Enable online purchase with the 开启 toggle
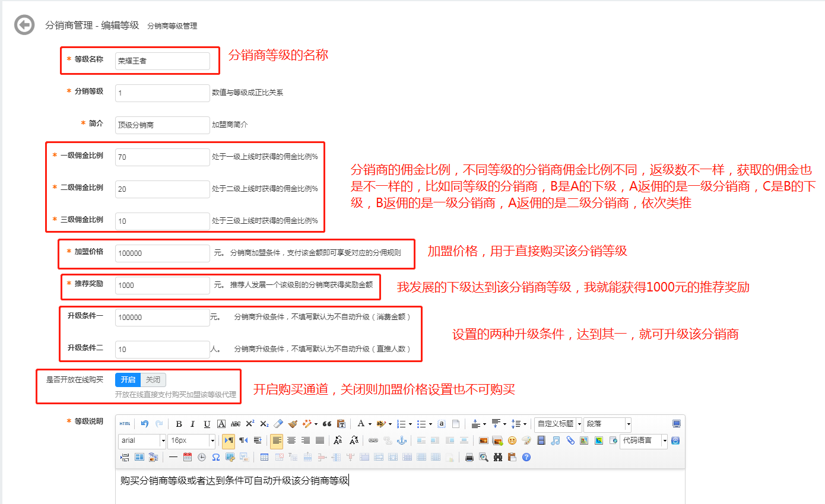The width and height of the screenshot is (825, 504). click(x=127, y=380)
